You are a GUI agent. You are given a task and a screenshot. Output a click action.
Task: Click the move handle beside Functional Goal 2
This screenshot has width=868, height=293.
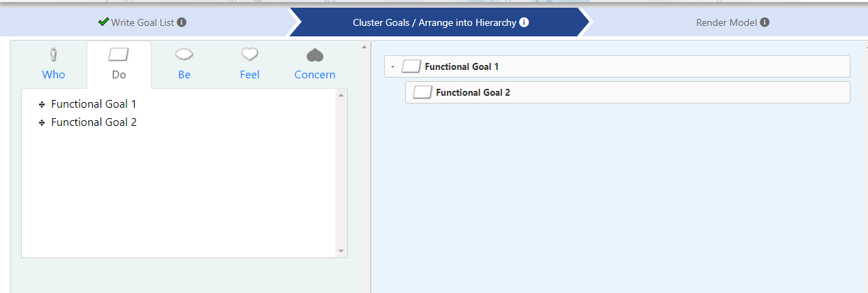click(42, 122)
